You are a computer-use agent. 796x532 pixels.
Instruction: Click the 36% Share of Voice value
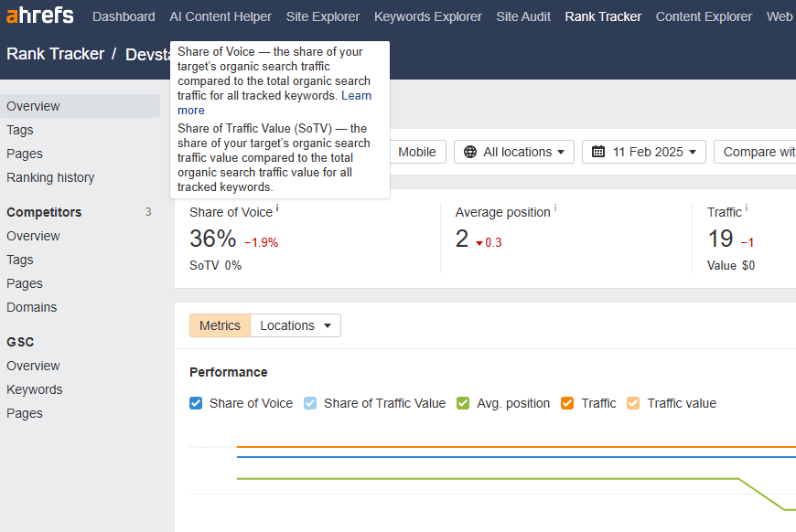pos(212,239)
